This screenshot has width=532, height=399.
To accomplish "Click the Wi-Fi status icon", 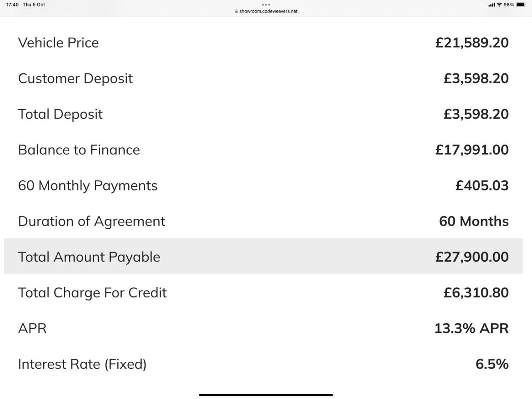I will 499,5.
